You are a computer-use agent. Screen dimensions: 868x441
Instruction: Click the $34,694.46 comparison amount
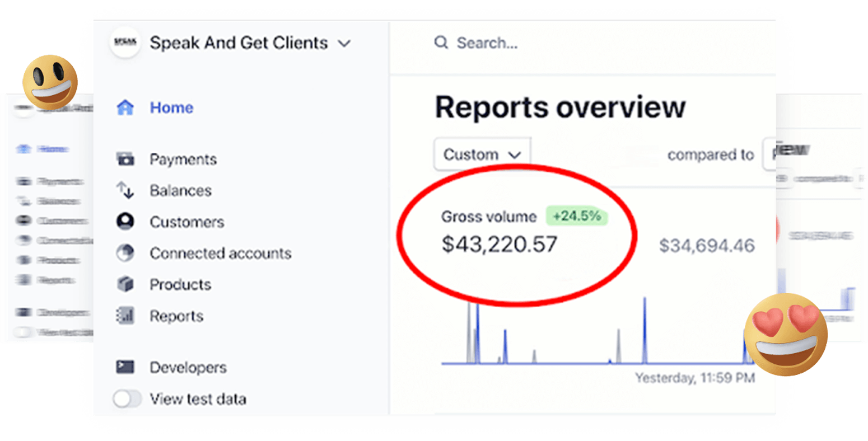tap(707, 245)
